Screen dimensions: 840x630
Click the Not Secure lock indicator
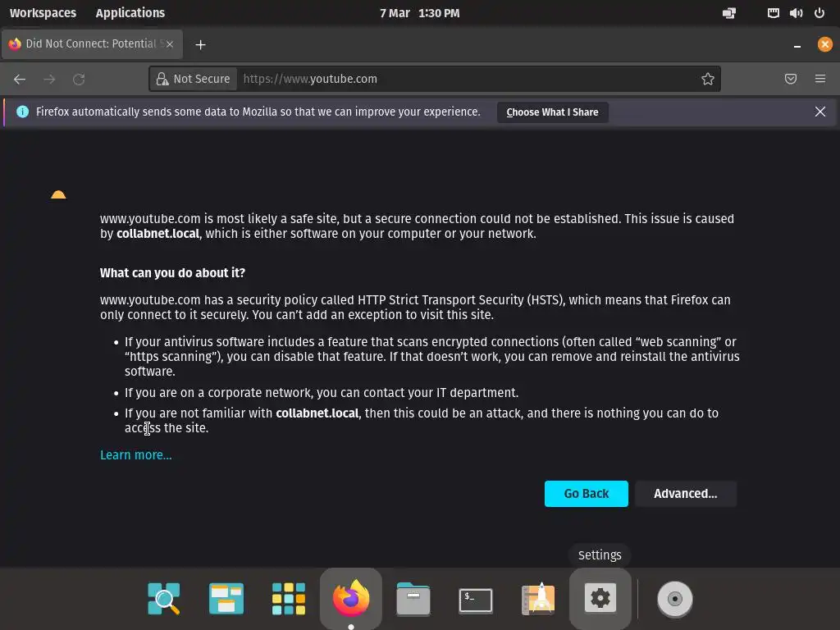(x=193, y=79)
